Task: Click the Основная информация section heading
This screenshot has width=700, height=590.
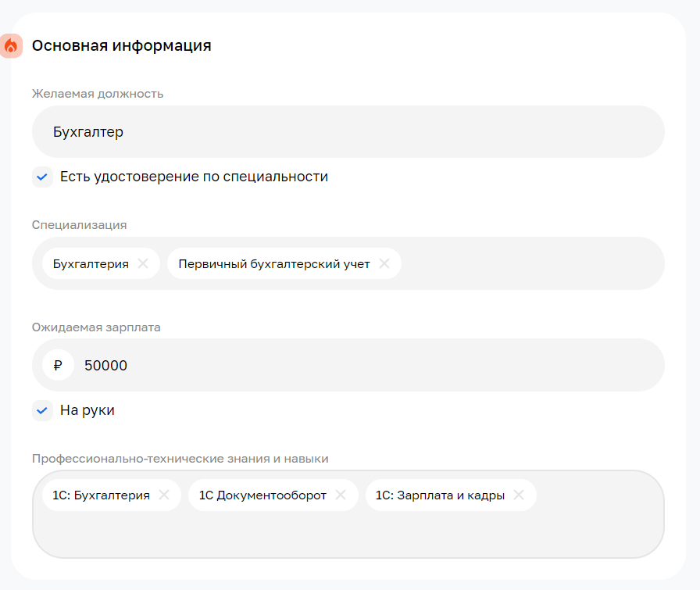Action: (121, 46)
